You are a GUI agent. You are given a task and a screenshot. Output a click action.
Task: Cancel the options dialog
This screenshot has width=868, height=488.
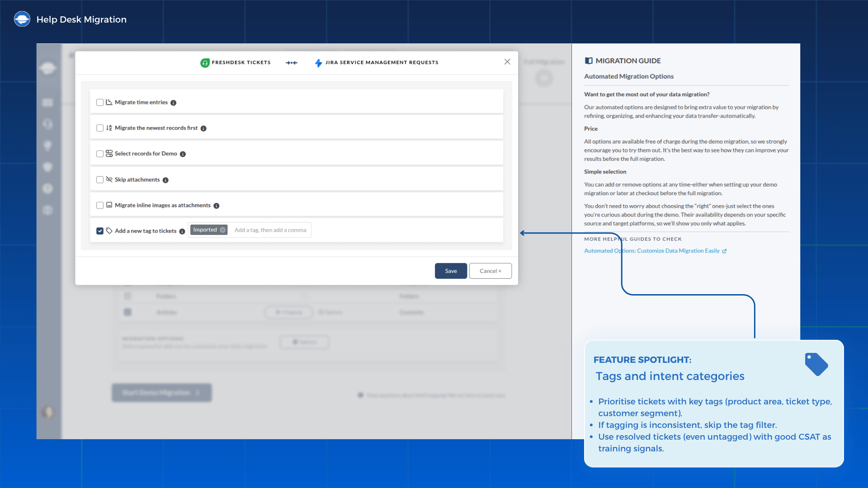point(491,271)
